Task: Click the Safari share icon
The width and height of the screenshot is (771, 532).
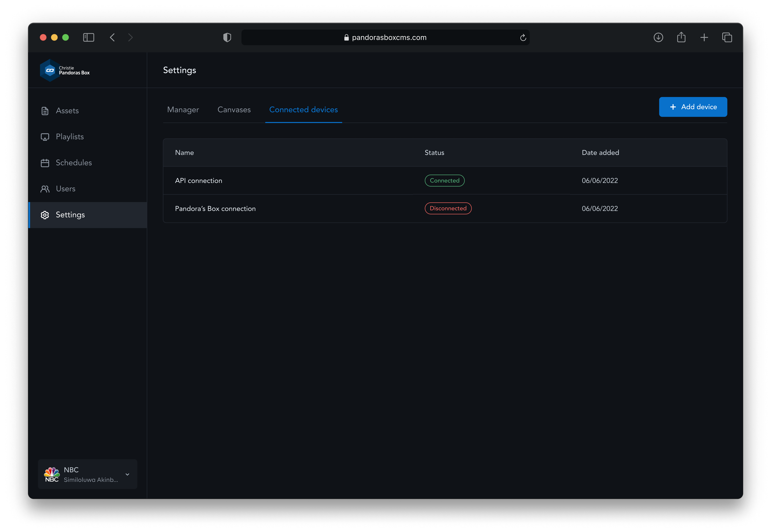Action: pos(681,37)
